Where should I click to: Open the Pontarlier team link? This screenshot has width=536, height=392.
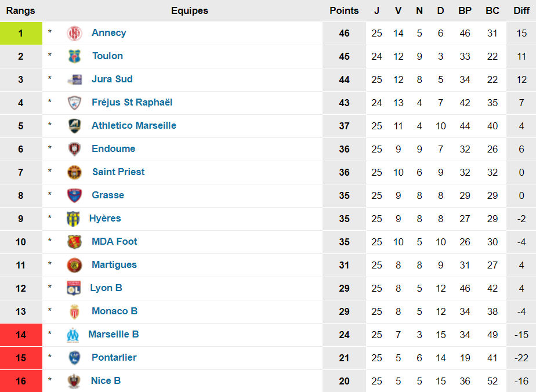[114, 357]
